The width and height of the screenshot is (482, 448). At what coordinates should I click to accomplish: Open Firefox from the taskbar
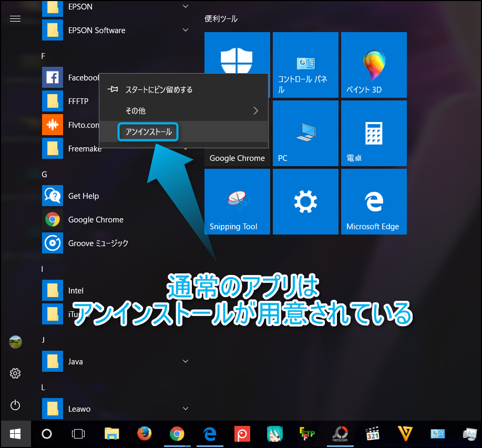click(144, 434)
